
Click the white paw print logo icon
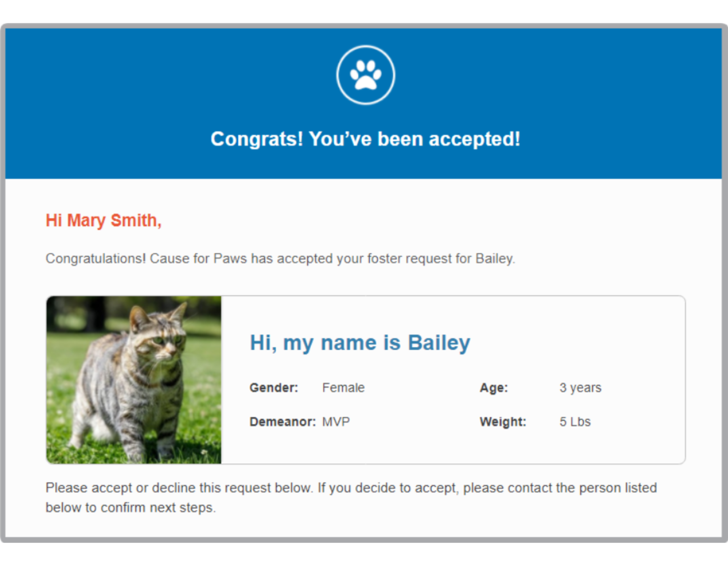366,75
